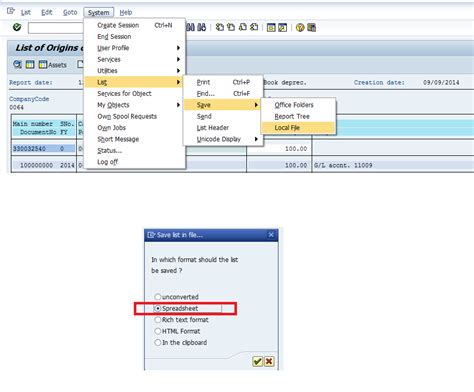Choose End Session
The height and width of the screenshot is (392, 474).
tap(135, 36)
